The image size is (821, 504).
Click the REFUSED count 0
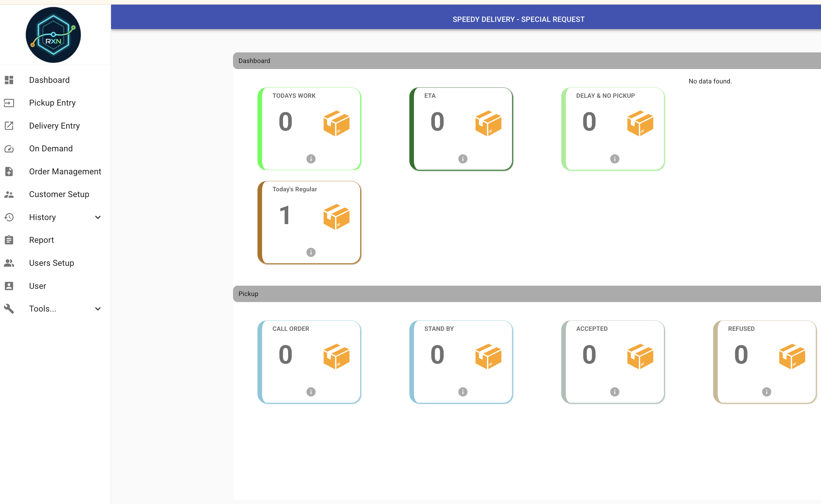coord(741,355)
